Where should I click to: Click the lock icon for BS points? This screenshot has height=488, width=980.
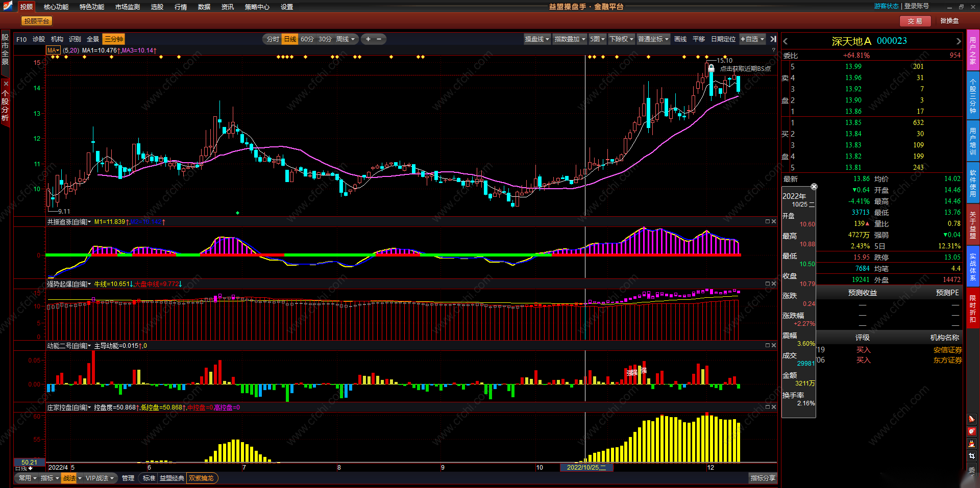pos(711,68)
